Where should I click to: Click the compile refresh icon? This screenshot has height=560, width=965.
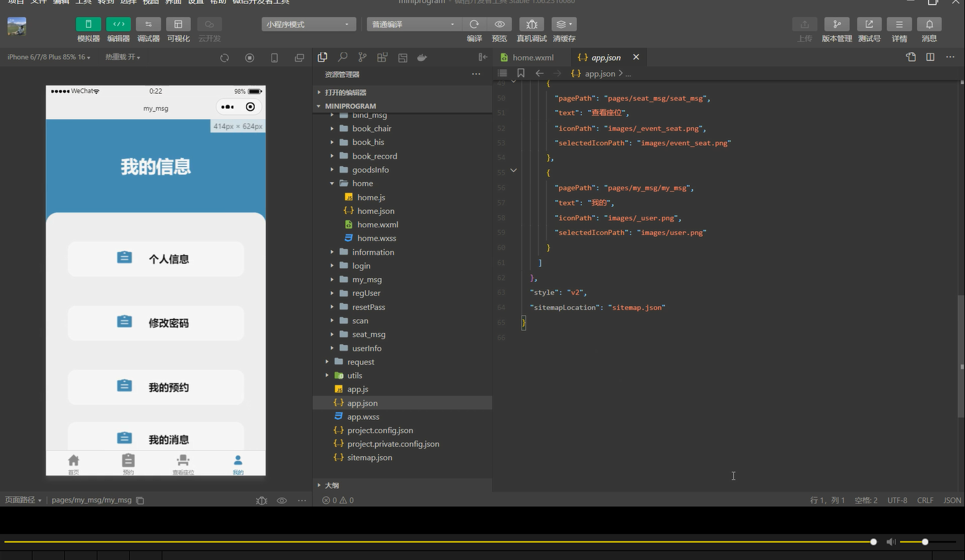[474, 24]
